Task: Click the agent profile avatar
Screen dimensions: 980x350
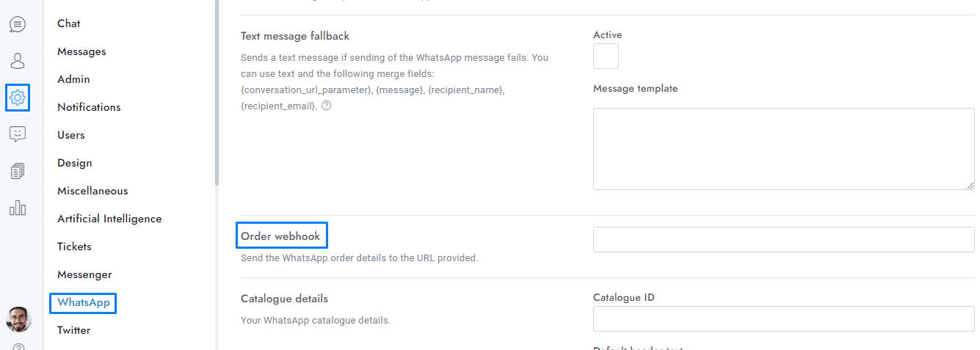Action: 18,319
